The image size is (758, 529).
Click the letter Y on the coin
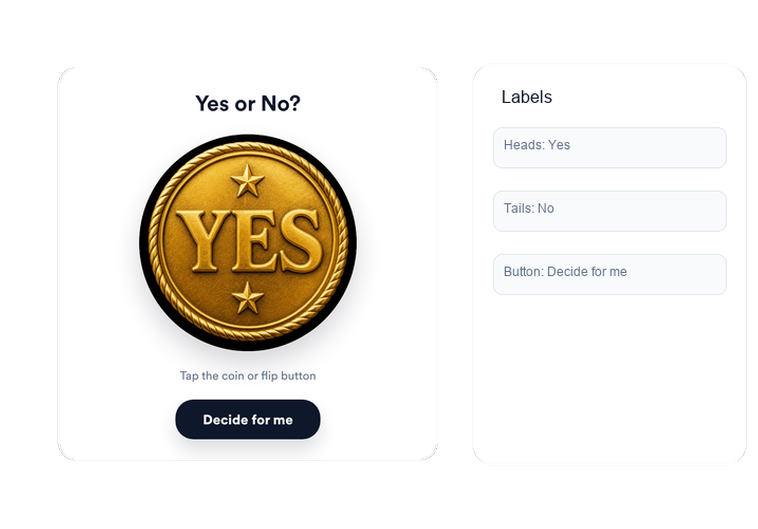point(202,241)
